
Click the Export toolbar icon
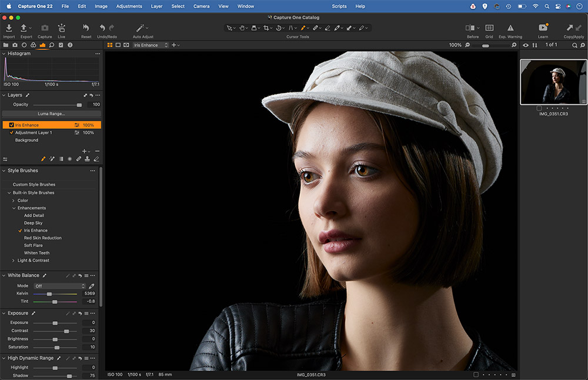(24, 28)
